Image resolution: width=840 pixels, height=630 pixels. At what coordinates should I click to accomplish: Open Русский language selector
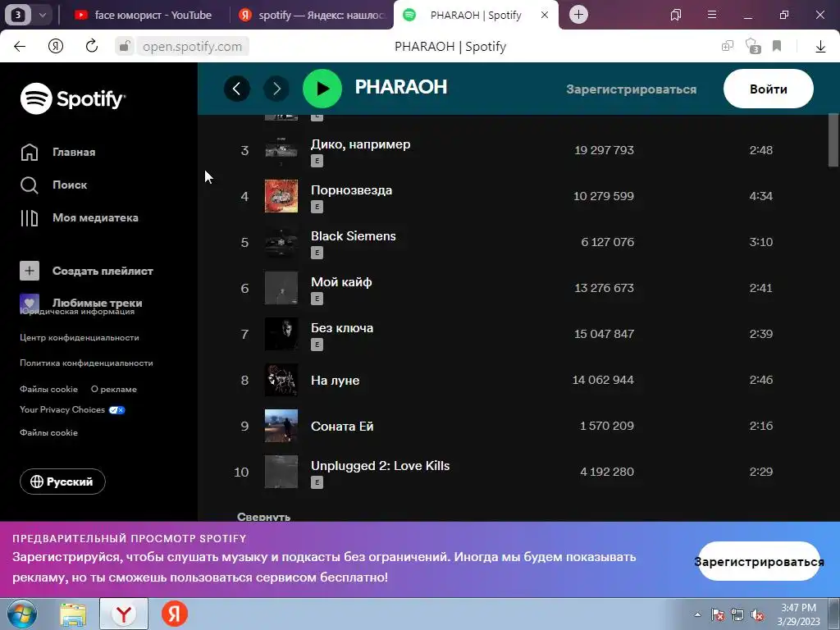[x=62, y=482]
